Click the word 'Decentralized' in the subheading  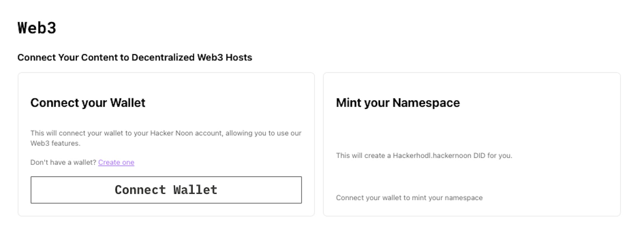163,58
